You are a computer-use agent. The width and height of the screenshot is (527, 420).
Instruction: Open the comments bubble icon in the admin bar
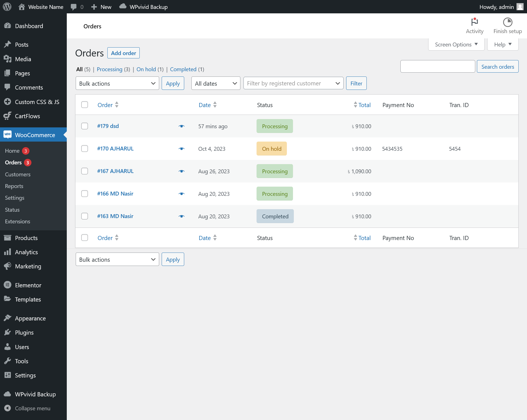[x=74, y=7]
